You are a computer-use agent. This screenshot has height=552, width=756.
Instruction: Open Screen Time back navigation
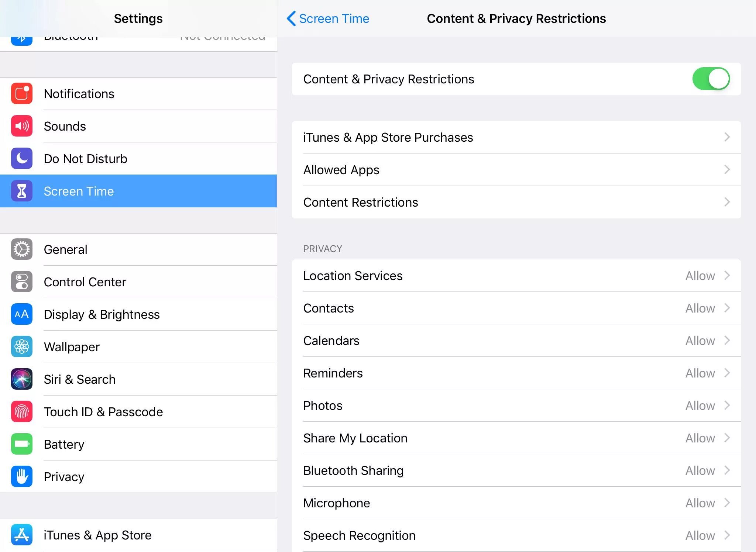[326, 18]
